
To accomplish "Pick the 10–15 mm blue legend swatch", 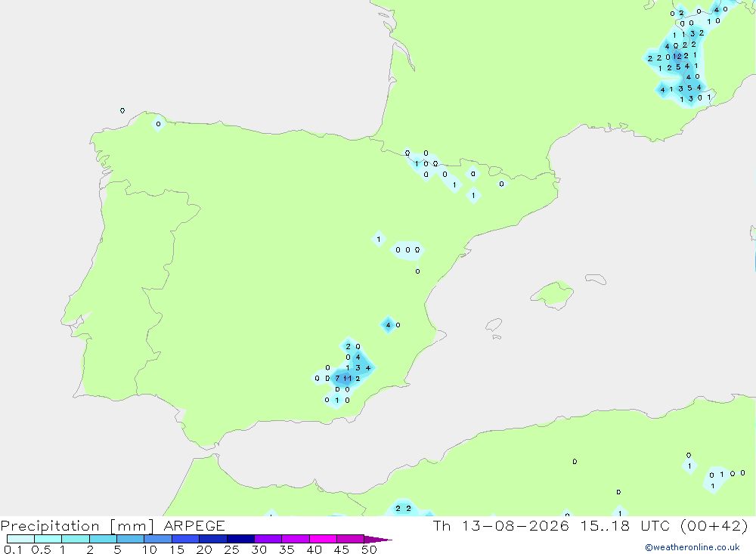I will [158, 539].
